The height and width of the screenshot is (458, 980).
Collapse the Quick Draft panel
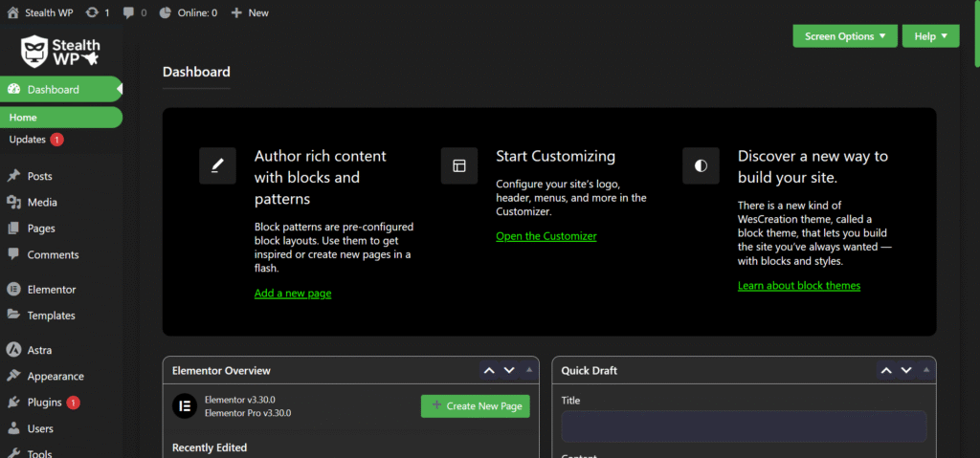pyautogui.click(x=926, y=370)
